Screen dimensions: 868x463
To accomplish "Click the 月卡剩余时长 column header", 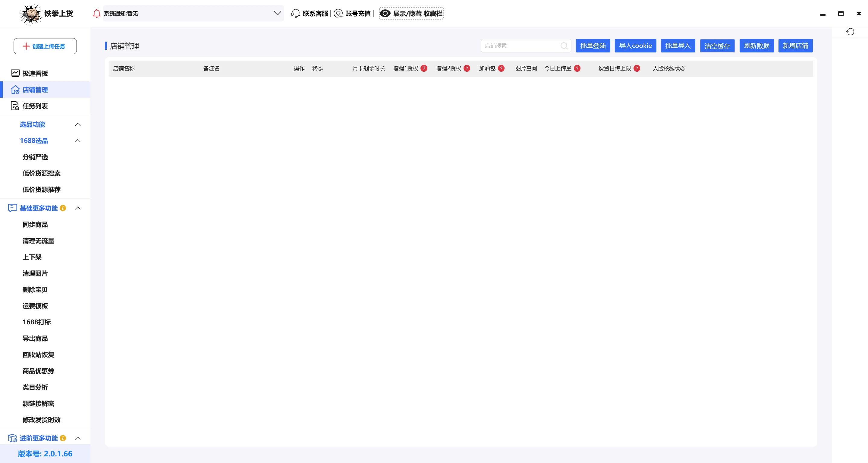I will pos(369,68).
